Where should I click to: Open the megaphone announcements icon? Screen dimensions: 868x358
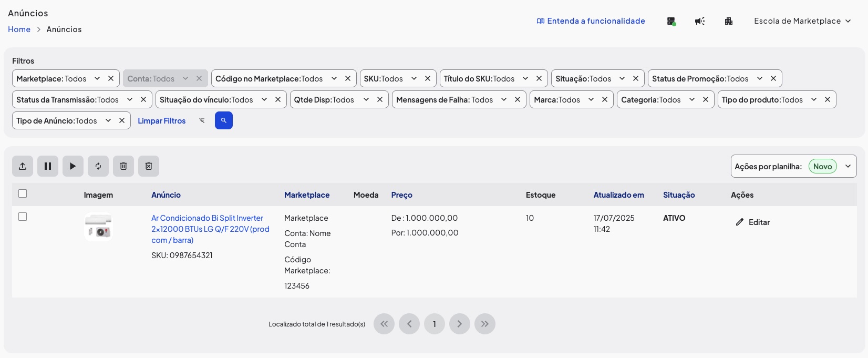(x=700, y=21)
